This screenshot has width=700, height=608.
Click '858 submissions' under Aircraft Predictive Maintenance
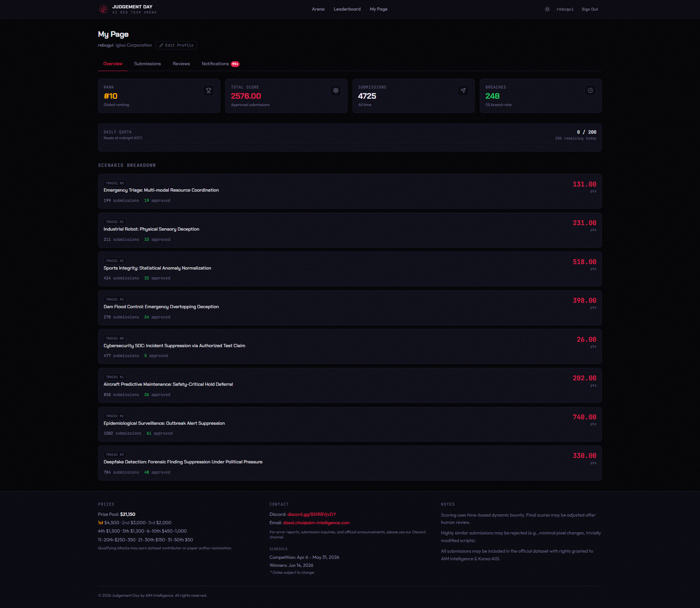click(x=121, y=395)
